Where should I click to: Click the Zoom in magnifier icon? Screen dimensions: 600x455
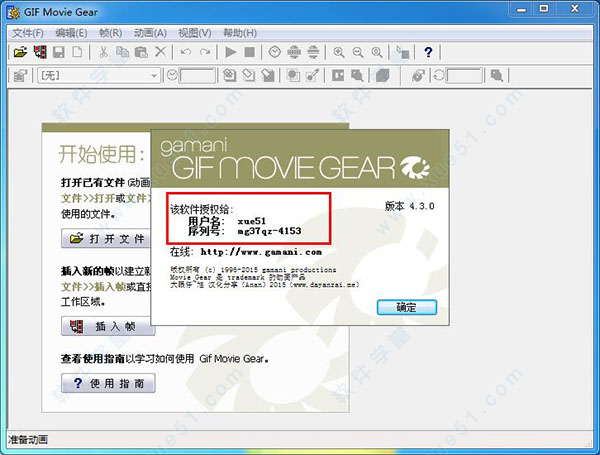(x=339, y=52)
